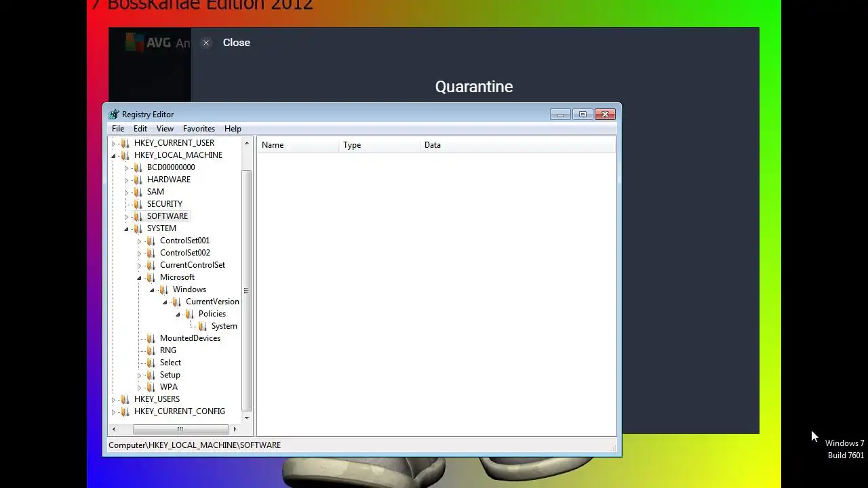Sort values by the Data column header
868x488 pixels.
517,145
